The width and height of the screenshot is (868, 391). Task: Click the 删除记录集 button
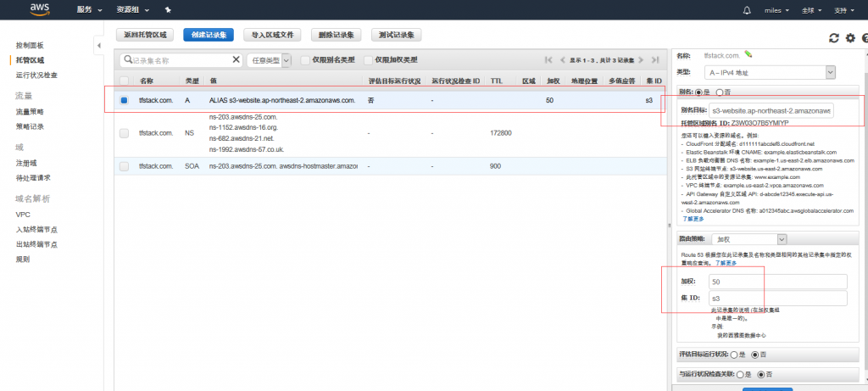pyautogui.click(x=336, y=35)
